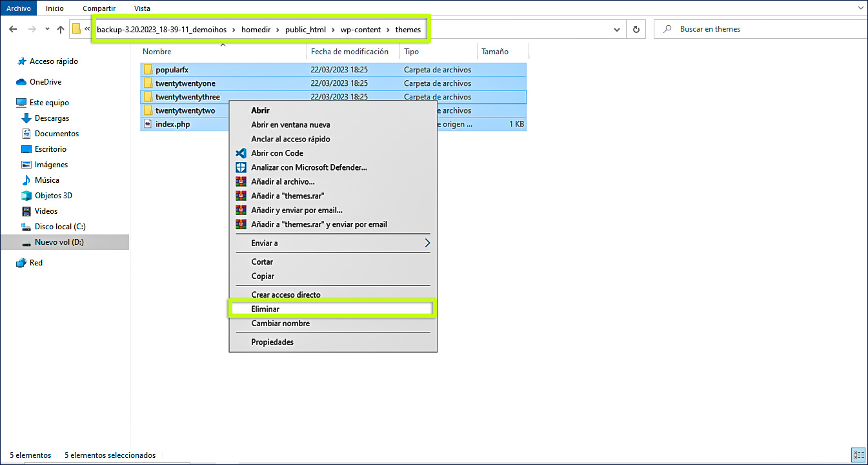The width and height of the screenshot is (868, 465).
Task: Click the Back arrow navigation icon
Action: point(14,29)
